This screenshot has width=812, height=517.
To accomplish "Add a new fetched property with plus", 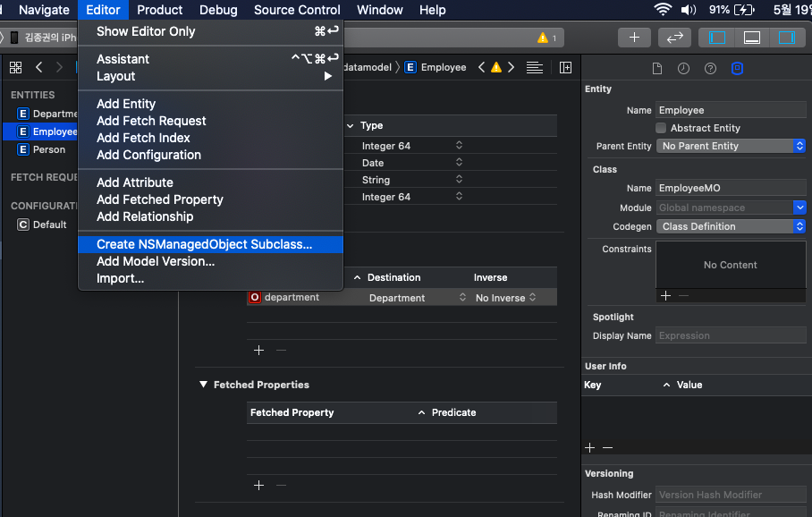I will click(x=259, y=485).
